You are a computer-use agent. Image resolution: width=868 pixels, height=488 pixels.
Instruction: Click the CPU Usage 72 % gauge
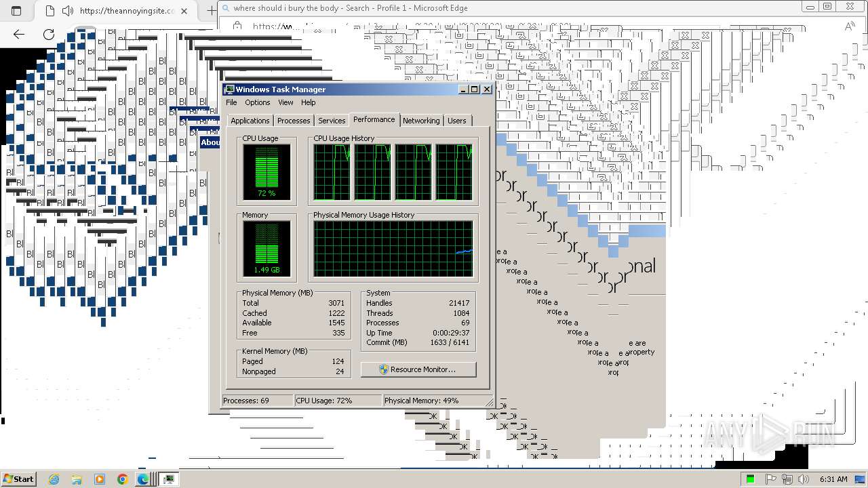pyautogui.click(x=267, y=172)
